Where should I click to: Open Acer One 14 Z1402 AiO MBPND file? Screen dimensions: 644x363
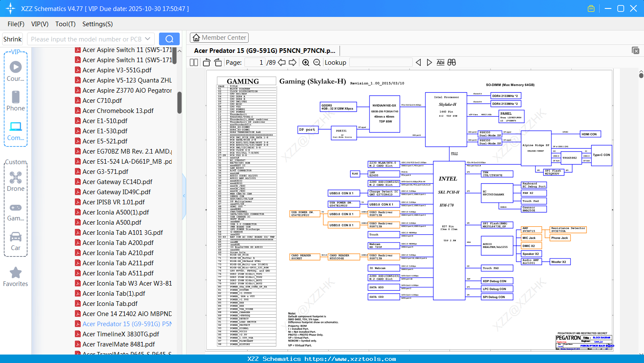[x=123, y=314]
